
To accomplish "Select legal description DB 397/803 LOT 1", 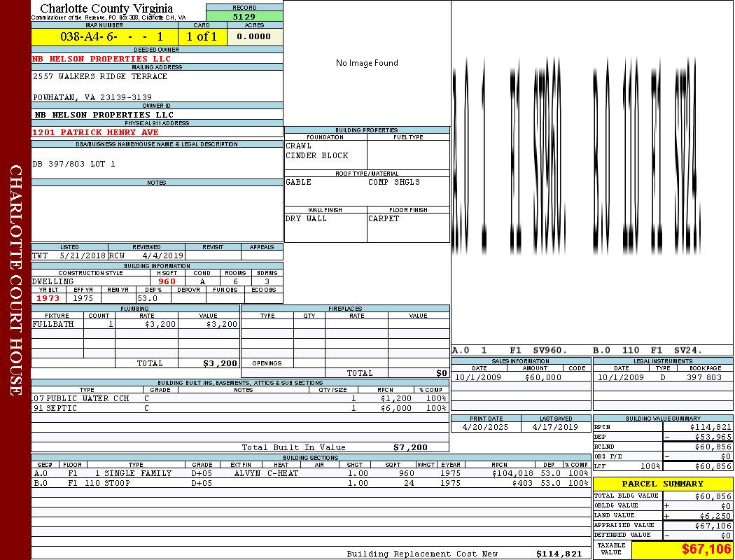I will coord(74,164).
